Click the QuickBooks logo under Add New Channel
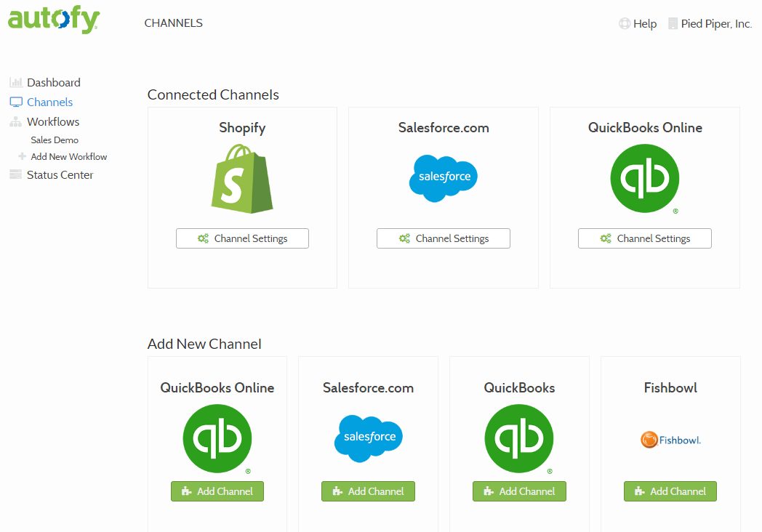762x532 pixels. click(x=519, y=439)
